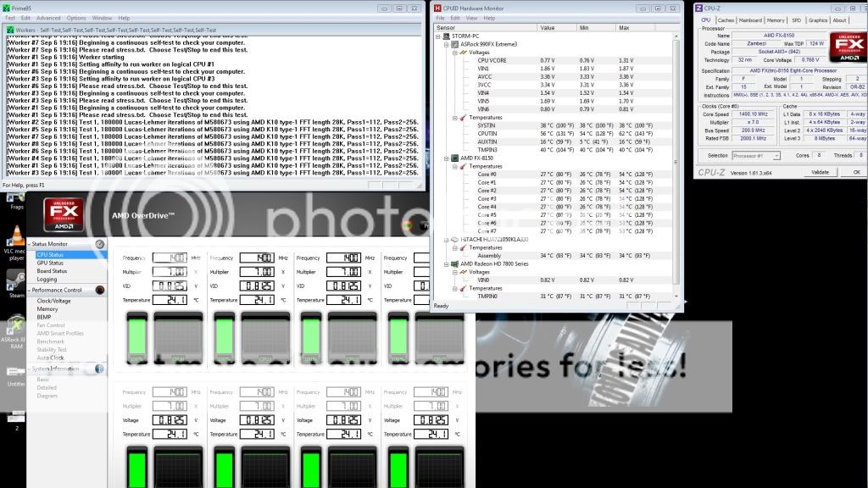Open BEMP in the OverDrive sidebar

pyautogui.click(x=44, y=318)
